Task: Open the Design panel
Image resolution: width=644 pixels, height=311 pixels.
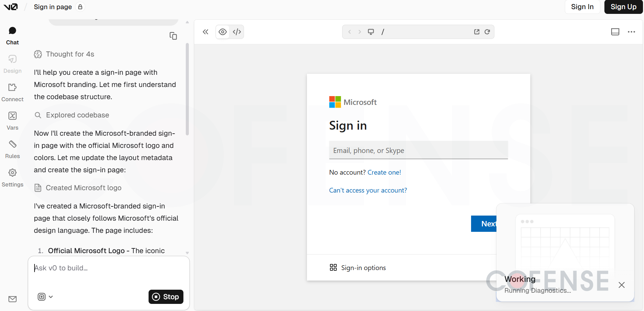Action: click(x=13, y=64)
